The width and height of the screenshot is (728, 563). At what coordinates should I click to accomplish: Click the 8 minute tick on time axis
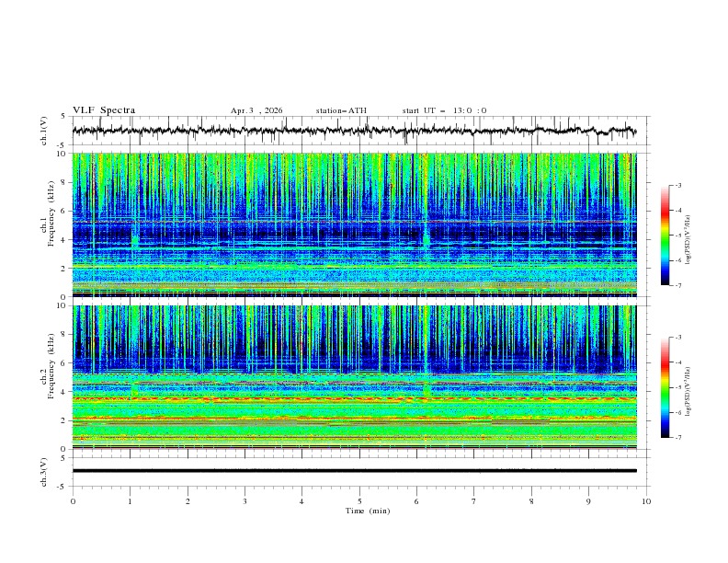pyautogui.click(x=531, y=500)
